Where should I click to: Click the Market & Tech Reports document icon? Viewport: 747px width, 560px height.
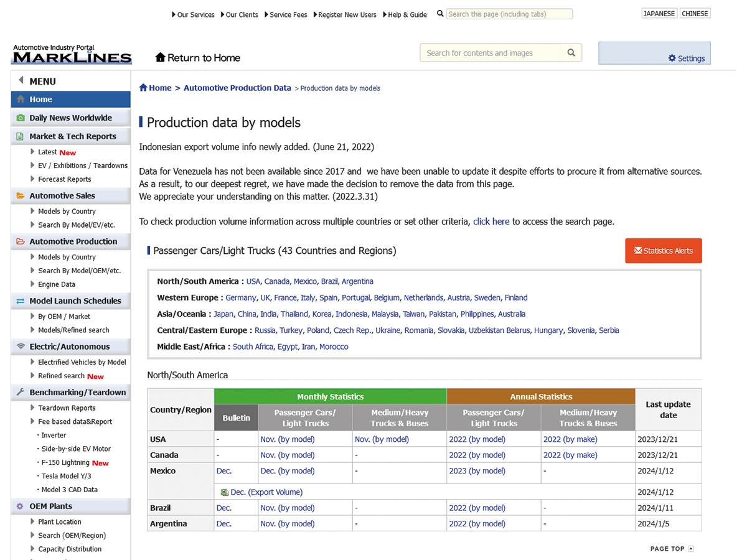21,136
